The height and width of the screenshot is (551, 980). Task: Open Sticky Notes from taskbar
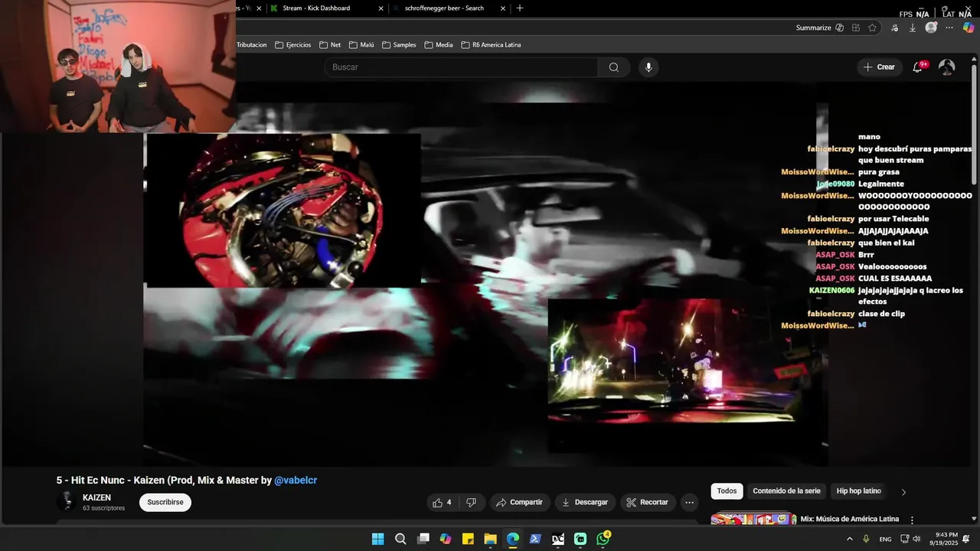[x=468, y=539]
